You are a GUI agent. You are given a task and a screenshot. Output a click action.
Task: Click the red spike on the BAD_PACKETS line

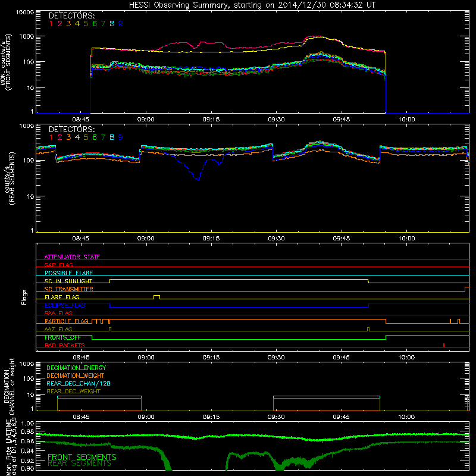point(444,345)
